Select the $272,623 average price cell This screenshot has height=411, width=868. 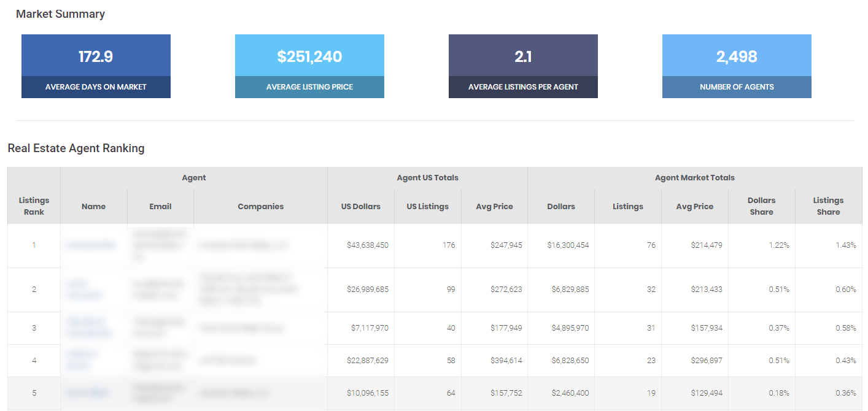[494, 290]
